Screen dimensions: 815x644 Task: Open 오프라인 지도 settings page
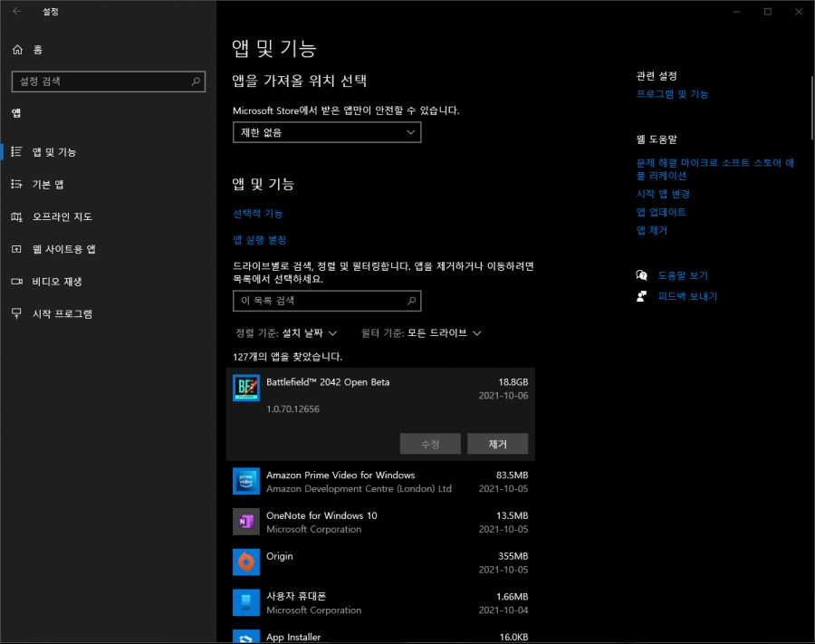(62, 217)
